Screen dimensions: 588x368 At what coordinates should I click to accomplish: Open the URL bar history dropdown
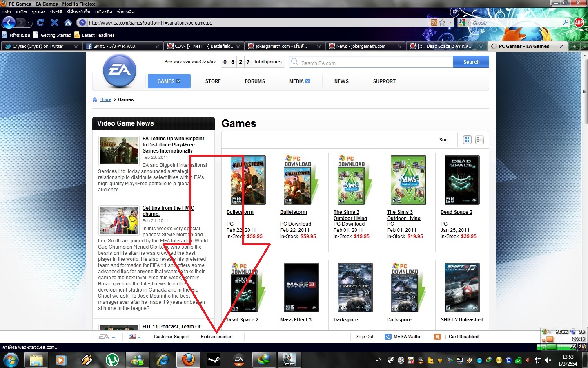pos(451,23)
